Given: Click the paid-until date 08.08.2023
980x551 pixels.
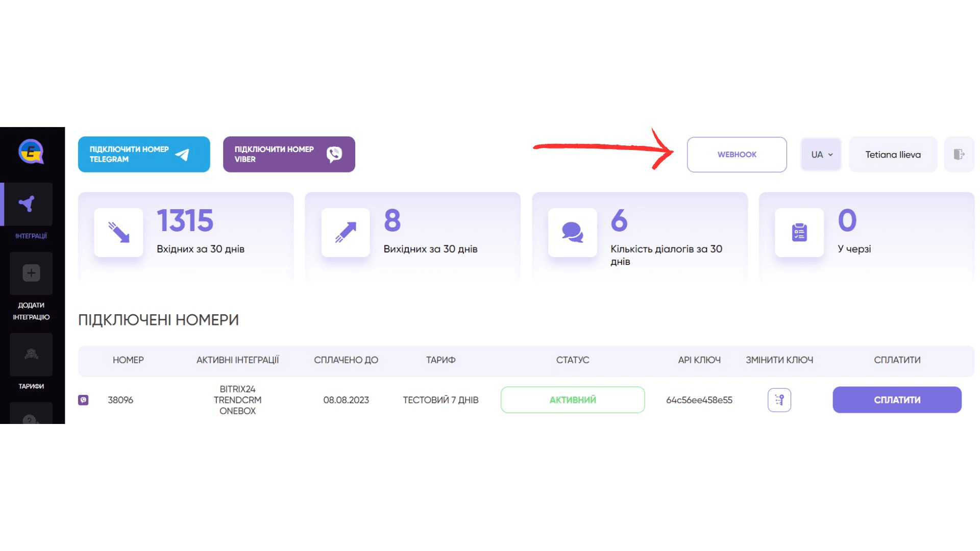Looking at the screenshot, I should pyautogui.click(x=346, y=400).
